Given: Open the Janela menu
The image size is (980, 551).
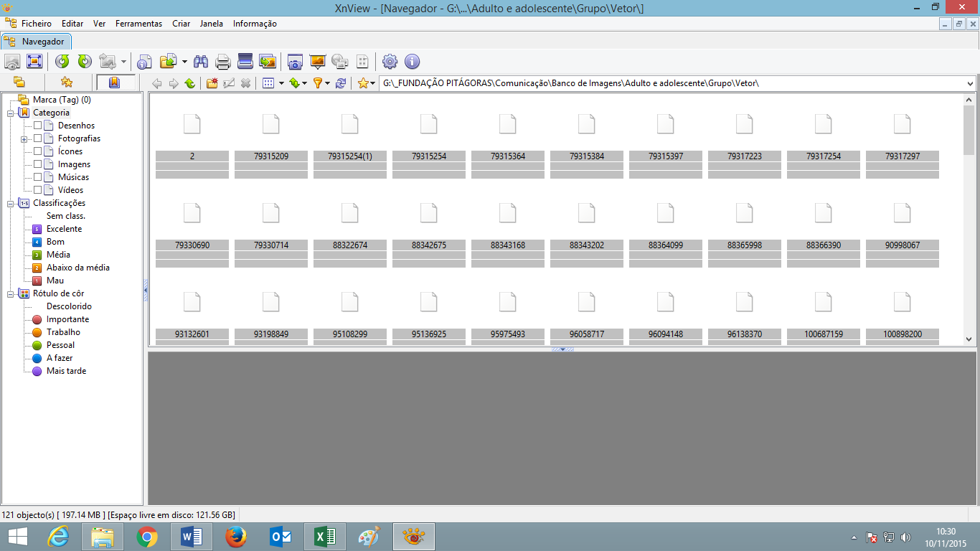Looking at the screenshot, I should (x=212, y=24).
